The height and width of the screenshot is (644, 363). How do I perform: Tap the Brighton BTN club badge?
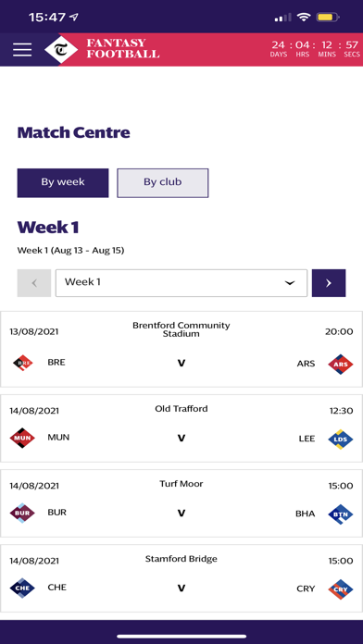click(341, 514)
